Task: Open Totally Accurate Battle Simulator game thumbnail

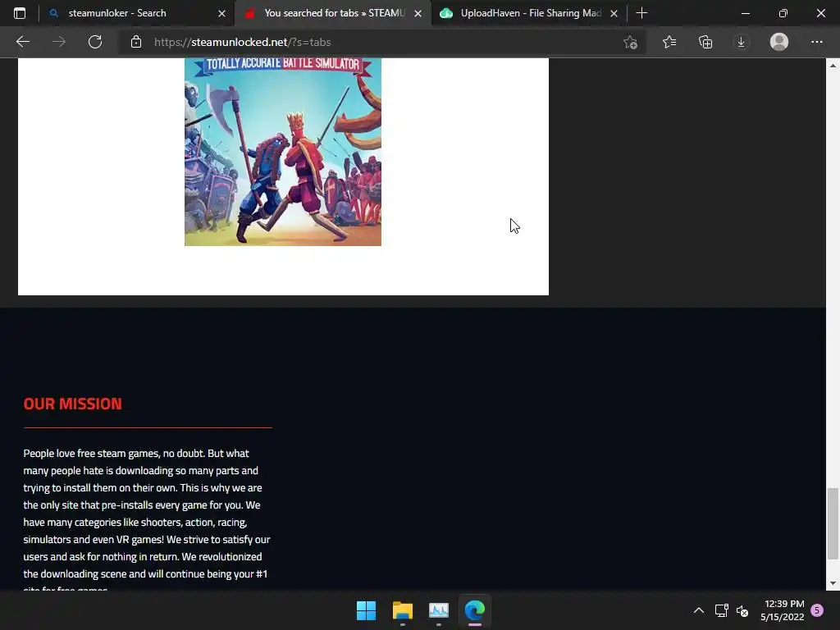Action: pos(283,152)
